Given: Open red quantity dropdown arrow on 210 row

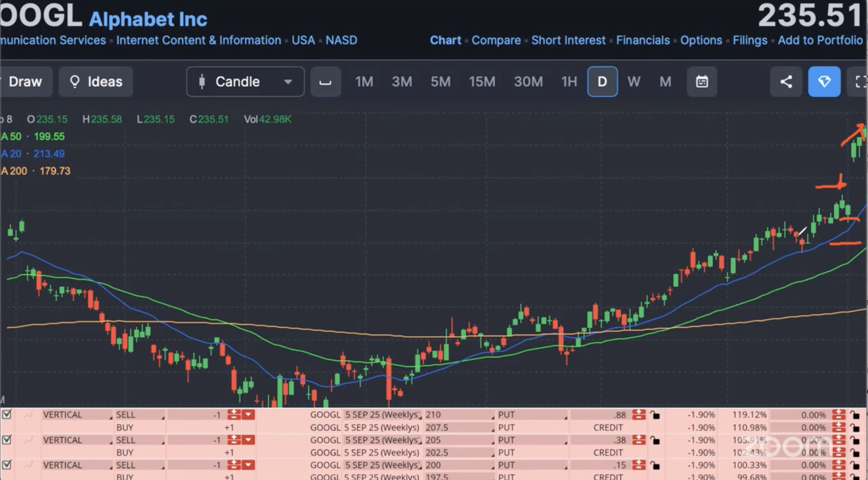Looking at the screenshot, I should click(248, 415).
